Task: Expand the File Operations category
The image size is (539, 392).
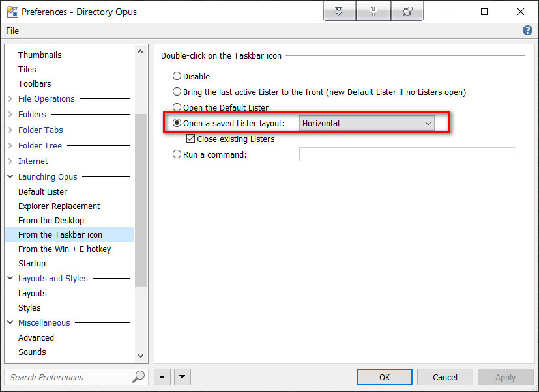Action: (10, 99)
